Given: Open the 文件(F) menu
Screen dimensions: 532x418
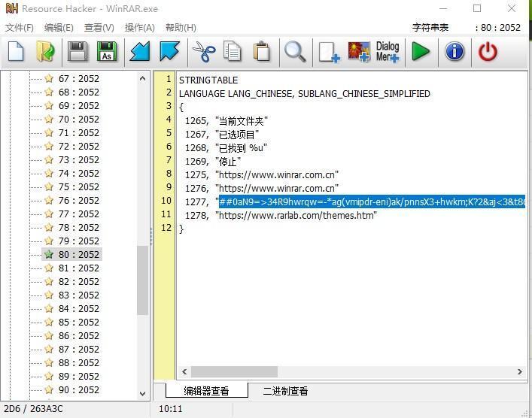Looking at the screenshot, I should [x=20, y=28].
